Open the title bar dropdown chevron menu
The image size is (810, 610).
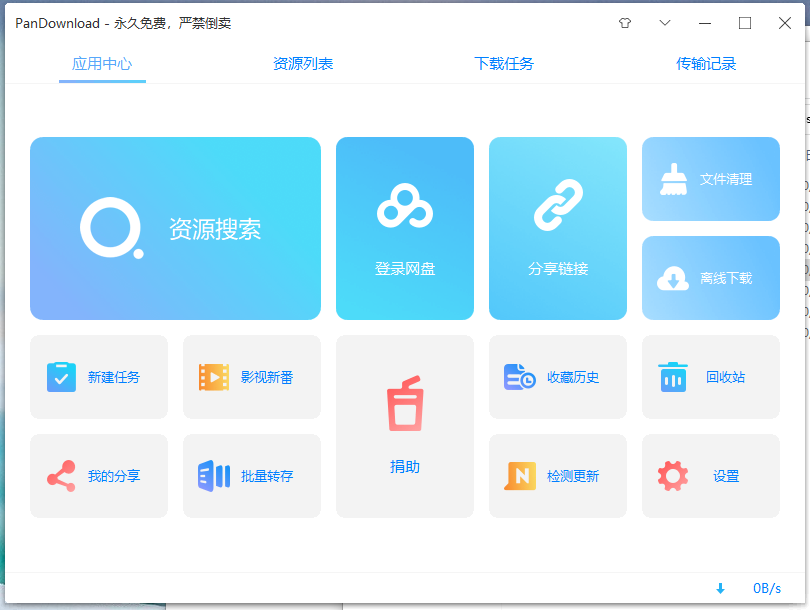pos(665,23)
